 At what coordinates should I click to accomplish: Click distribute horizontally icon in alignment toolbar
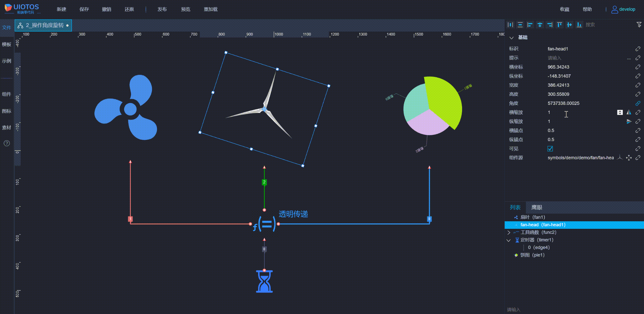[x=511, y=25]
